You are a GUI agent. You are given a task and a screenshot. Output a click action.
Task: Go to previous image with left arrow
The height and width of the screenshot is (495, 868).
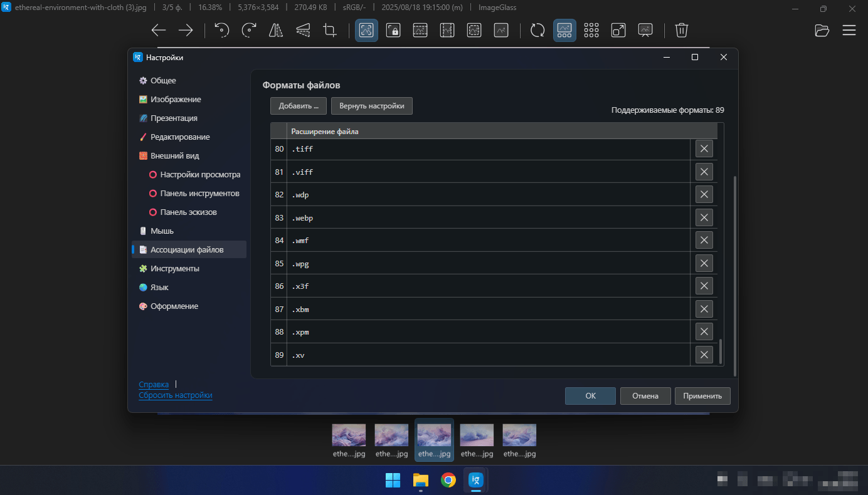[x=159, y=30]
